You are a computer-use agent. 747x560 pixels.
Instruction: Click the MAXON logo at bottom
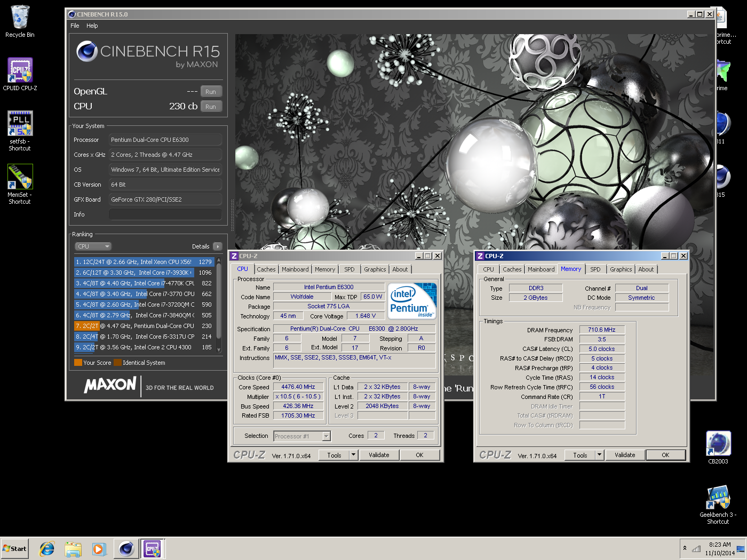(110, 385)
